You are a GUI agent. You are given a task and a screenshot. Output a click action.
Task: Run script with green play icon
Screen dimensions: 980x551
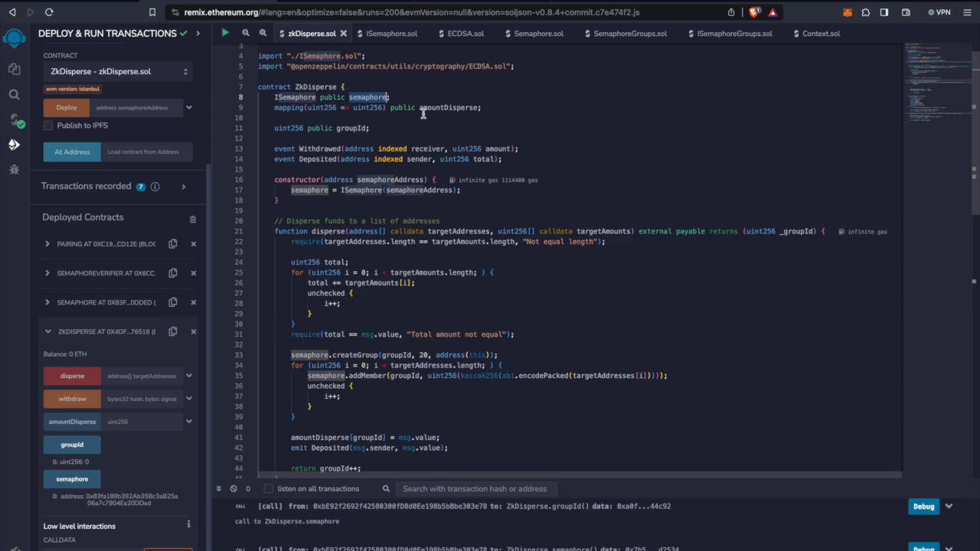tap(225, 33)
